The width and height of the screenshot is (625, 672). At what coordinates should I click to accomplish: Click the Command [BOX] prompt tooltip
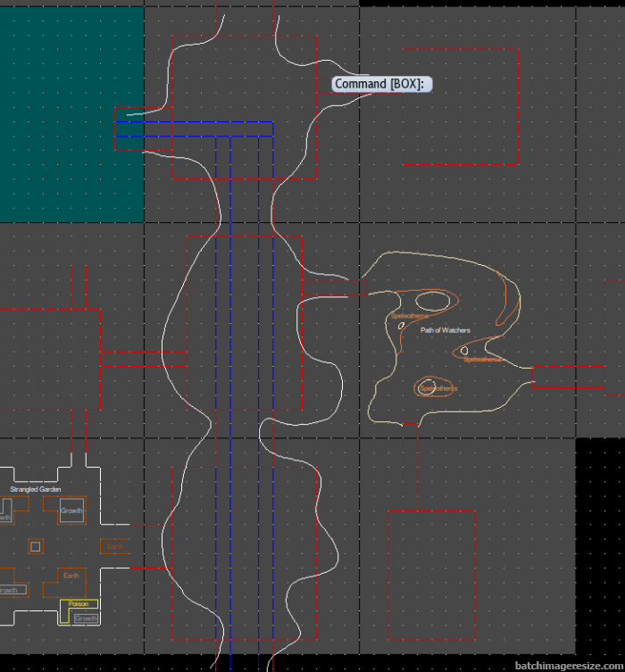tap(382, 84)
